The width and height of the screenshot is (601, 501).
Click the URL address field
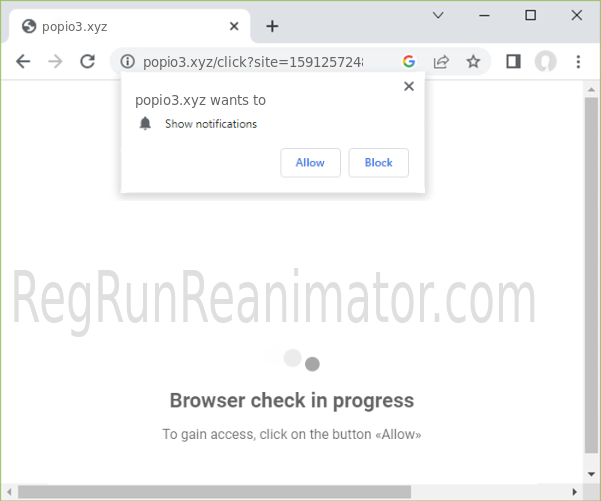[x=260, y=62]
